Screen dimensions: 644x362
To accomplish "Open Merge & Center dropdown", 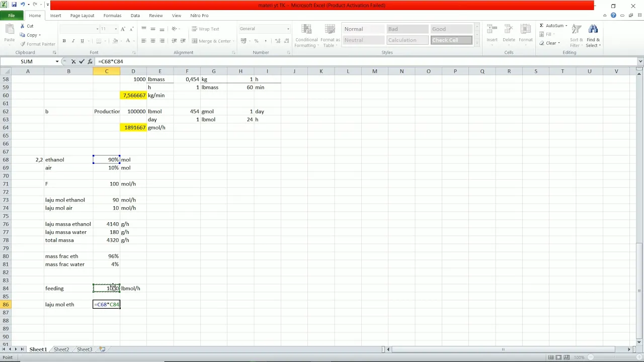I will pyautogui.click(x=233, y=41).
